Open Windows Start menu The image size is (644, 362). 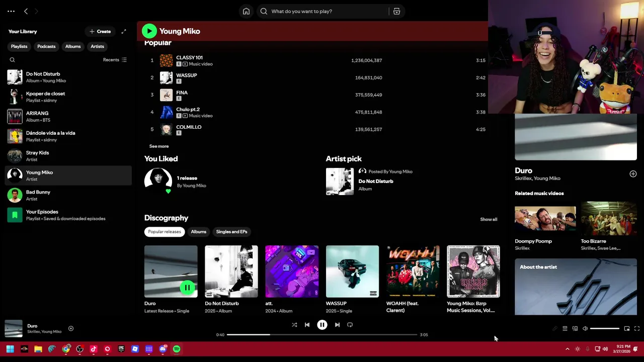tap(10, 349)
